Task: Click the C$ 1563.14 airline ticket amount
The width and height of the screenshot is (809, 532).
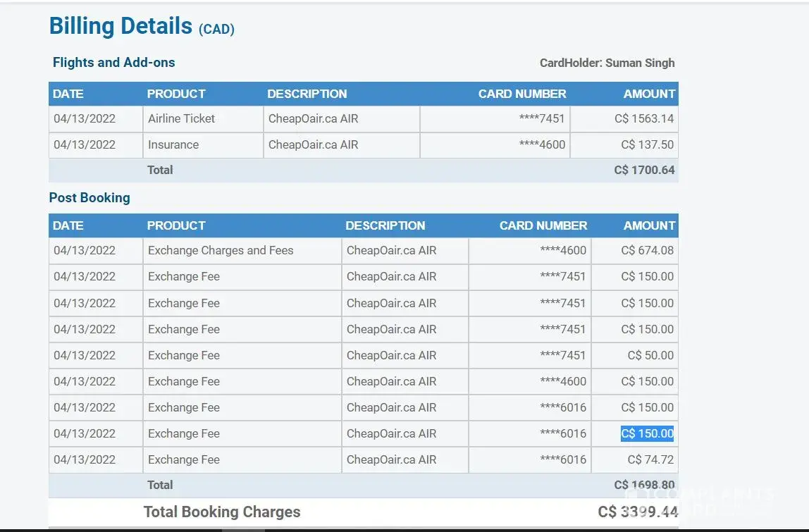Action: pyautogui.click(x=643, y=118)
